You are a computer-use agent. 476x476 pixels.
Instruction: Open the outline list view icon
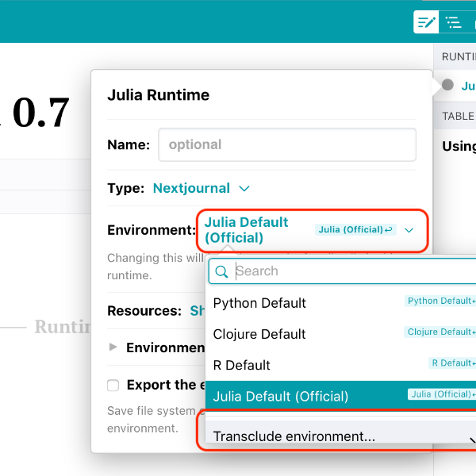453,22
